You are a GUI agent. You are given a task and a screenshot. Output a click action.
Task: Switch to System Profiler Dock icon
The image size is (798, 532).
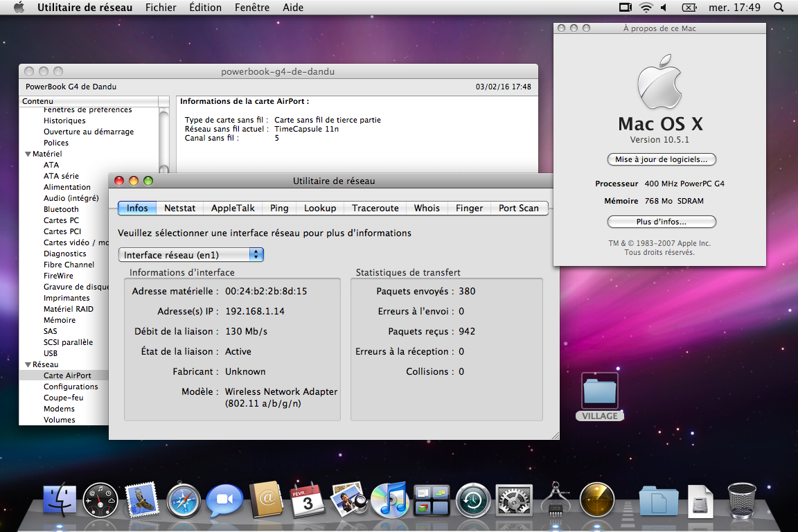(556, 499)
